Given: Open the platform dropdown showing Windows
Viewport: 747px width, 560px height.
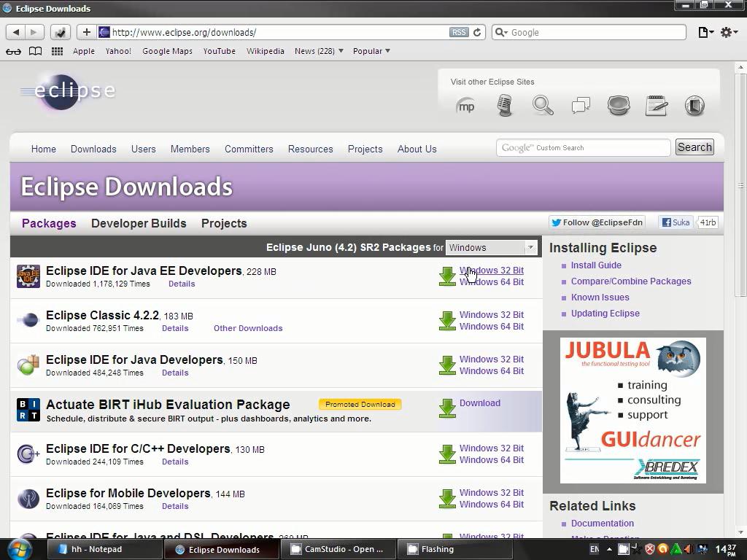Looking at the screenshot, I should 491,248.
